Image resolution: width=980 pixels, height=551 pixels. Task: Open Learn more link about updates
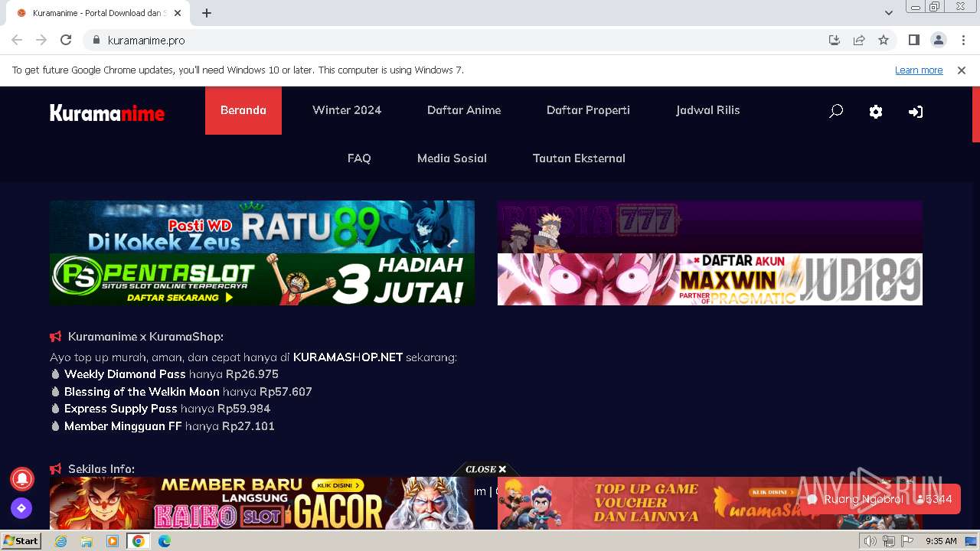(x=919, y=70)
